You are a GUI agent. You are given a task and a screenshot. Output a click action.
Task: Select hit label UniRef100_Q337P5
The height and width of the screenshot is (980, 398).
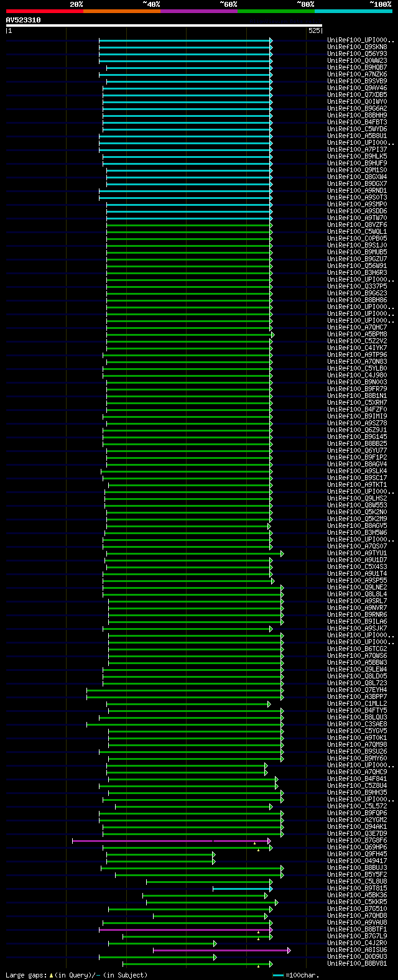click(x=357, y=286)
